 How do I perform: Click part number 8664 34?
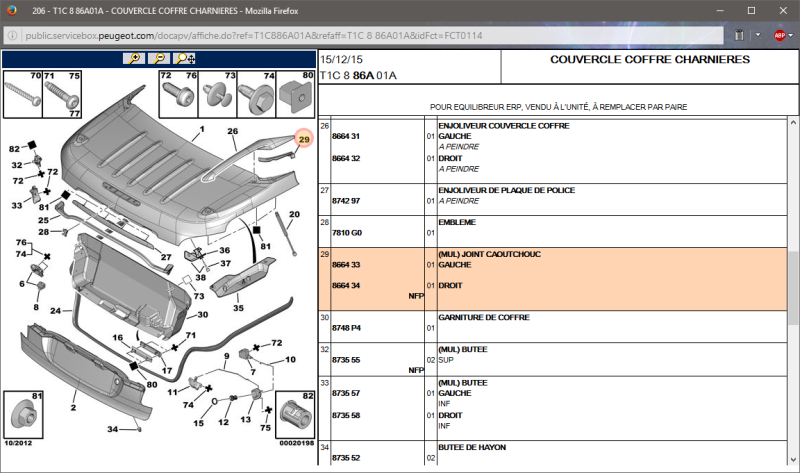click(346, 285)
